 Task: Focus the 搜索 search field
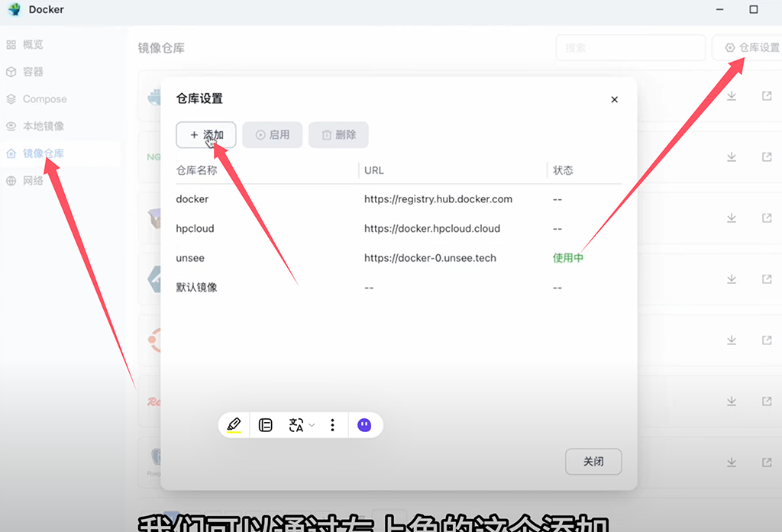tap(630, 48)
